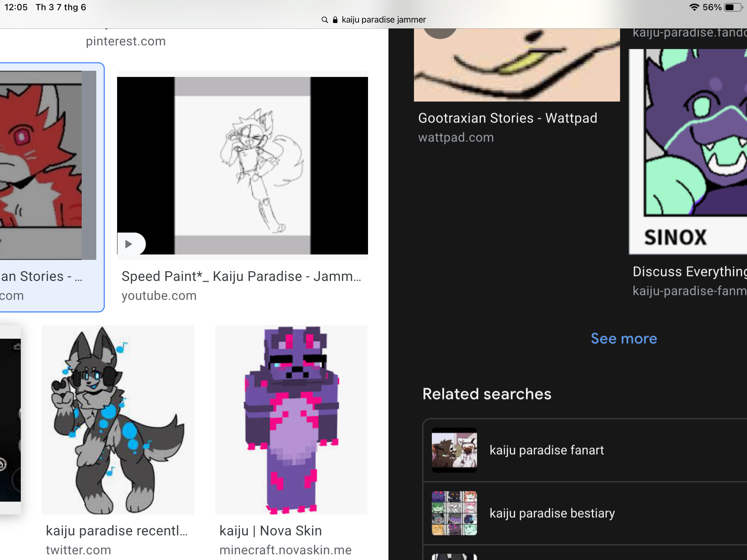Tap the search bar reading kaiju paradise jammer
The height and width of the screenshot is (560, 747).
383,20
